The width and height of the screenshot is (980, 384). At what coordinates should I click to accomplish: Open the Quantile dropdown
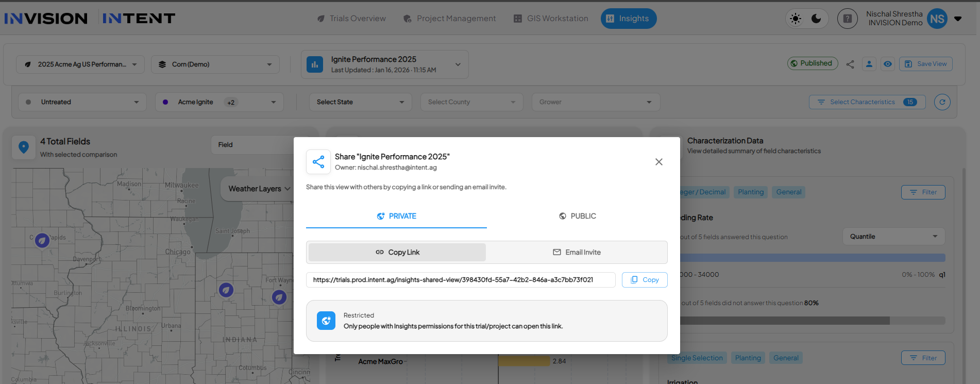point(893,237)
